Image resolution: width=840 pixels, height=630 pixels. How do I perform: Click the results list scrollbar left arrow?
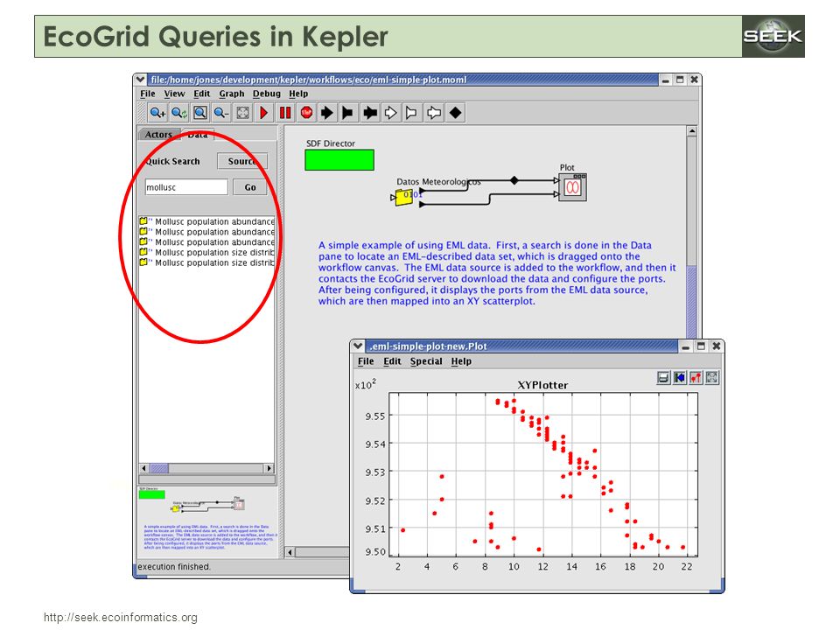pyautogui.click(x=143, y=468)
